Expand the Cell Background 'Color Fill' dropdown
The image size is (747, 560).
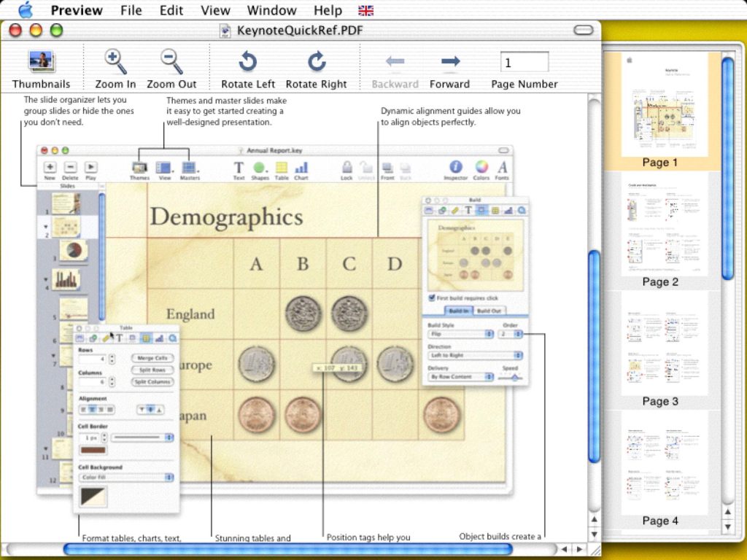pos(126,478)
